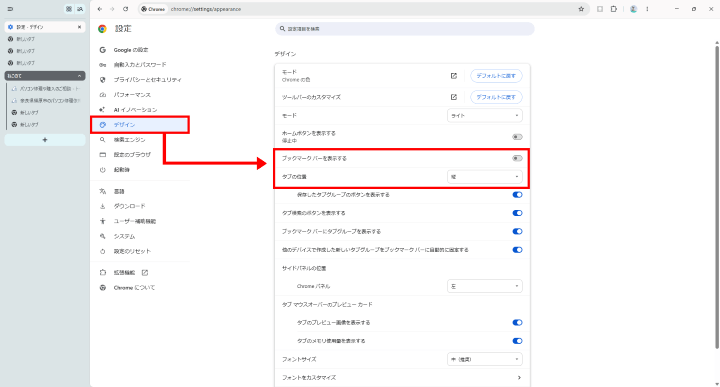Click the Chrome site chip in the address bar
The width and height of the screenshot is (720, 387).
pos(153,9)
